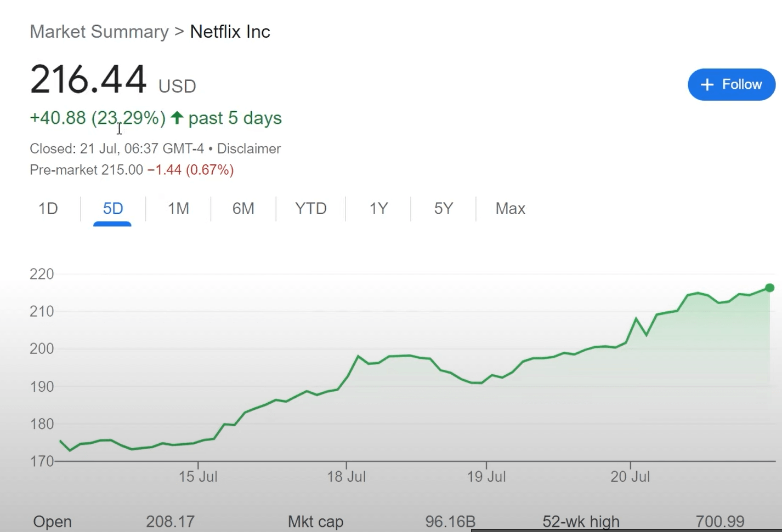Click the 216.44 stock price
Image resolution: width=782 pixels, height=532 pixels.
88,79
